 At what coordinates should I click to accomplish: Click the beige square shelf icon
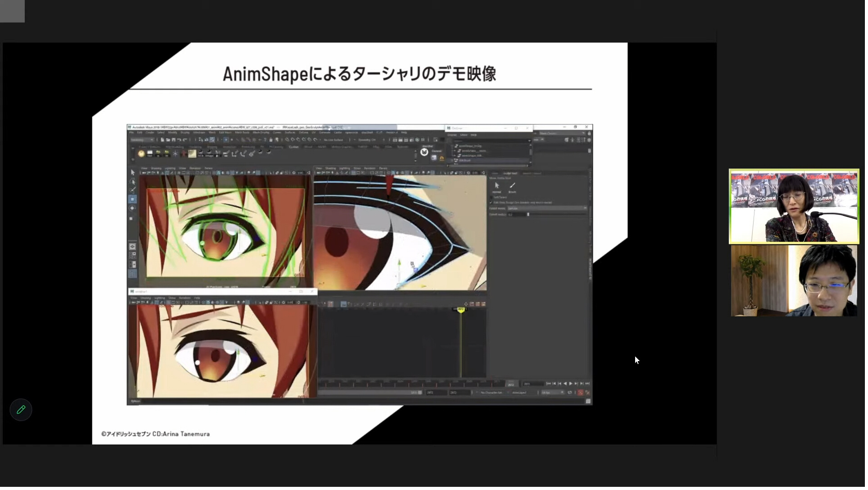tap(192, 154)
